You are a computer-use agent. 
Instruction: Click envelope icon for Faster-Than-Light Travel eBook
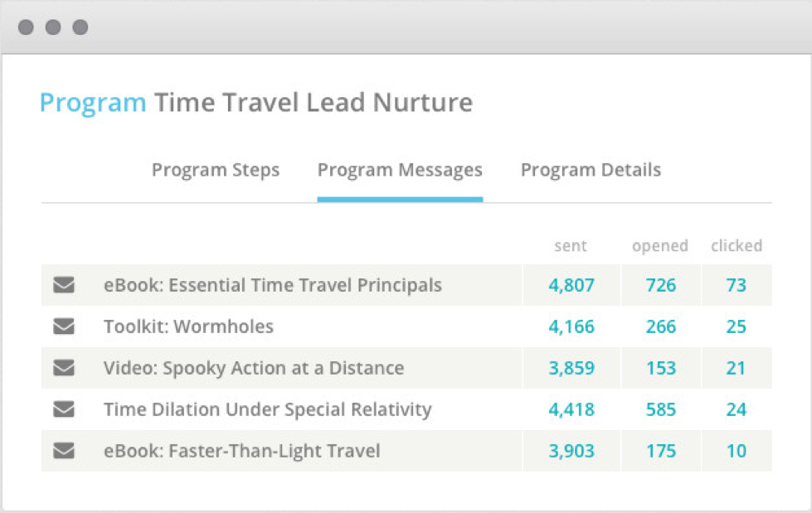(64, 451)
